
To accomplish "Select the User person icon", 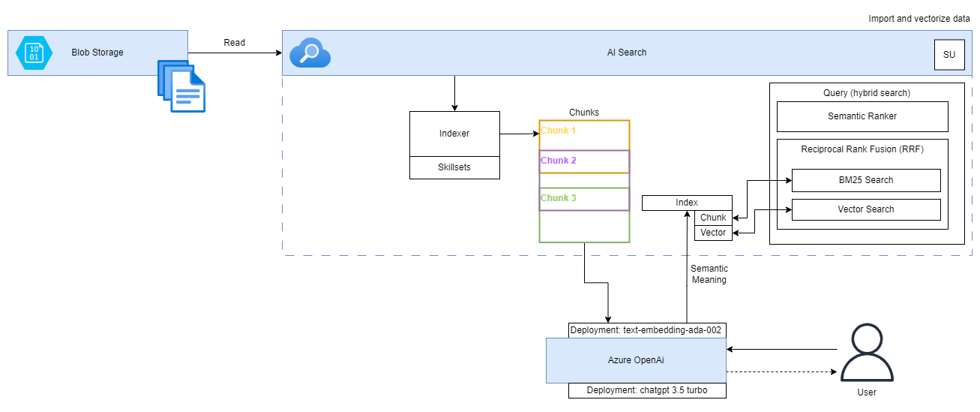I will 866,353.
